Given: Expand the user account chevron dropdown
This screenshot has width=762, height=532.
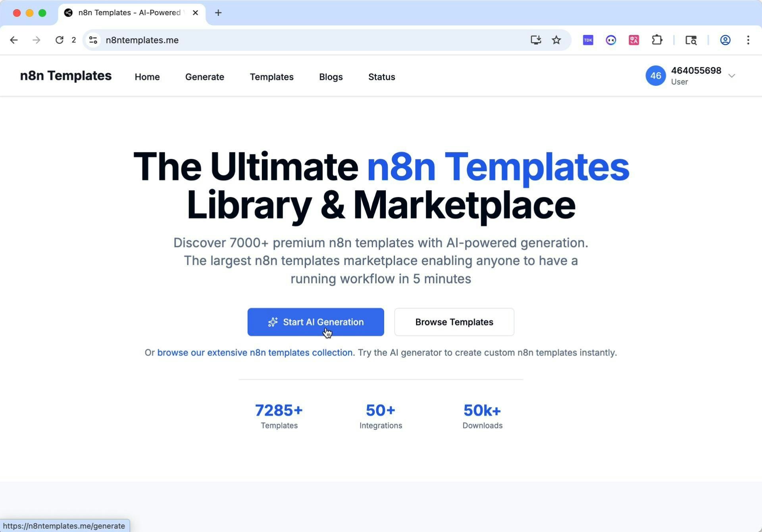Looking at the screenshot, I should click(x=732, y=76).
